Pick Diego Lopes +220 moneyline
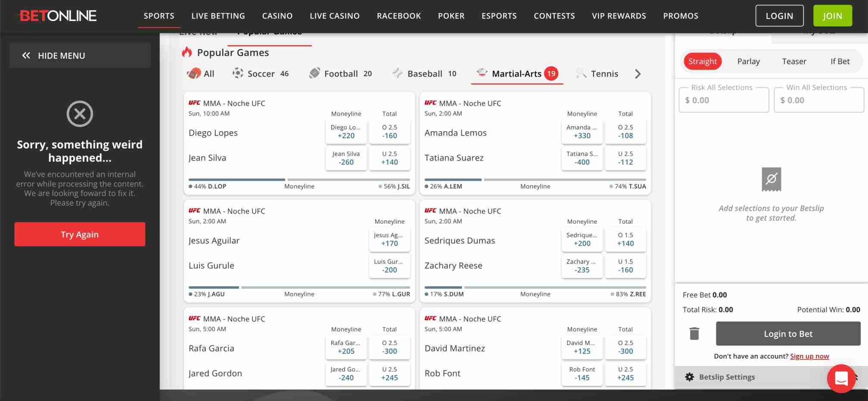The height and width of the screenshot is (401, 868). (x=346, y=132)
